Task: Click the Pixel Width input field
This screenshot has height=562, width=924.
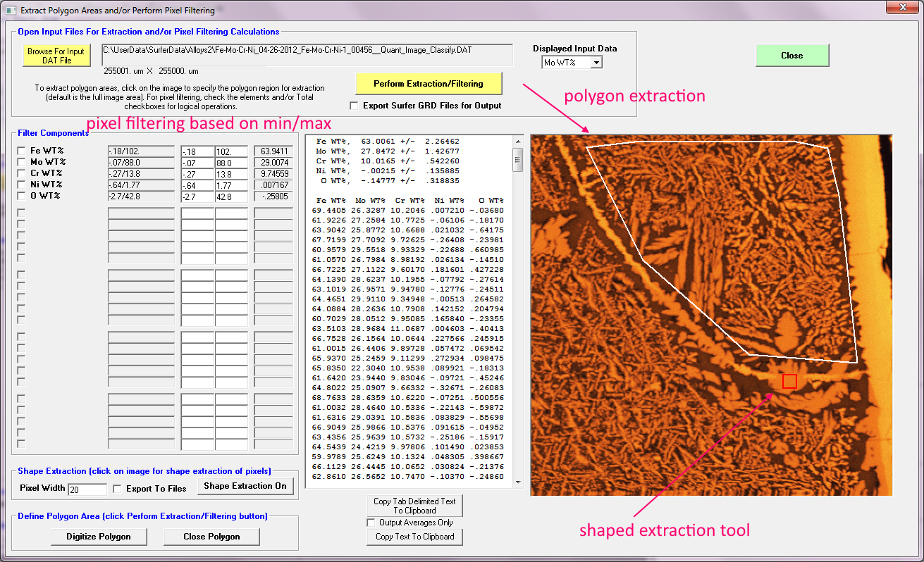Action: pyautogui.click(x=87, y=489)
